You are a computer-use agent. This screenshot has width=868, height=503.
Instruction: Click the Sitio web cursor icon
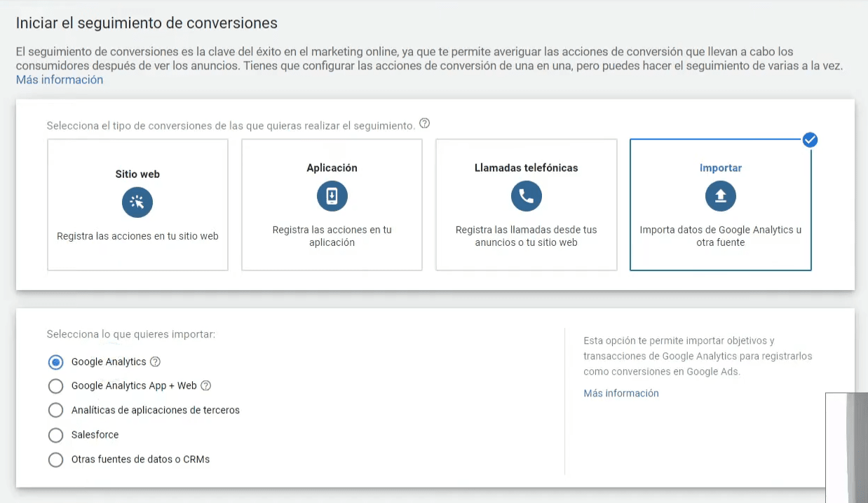point(137,202)
